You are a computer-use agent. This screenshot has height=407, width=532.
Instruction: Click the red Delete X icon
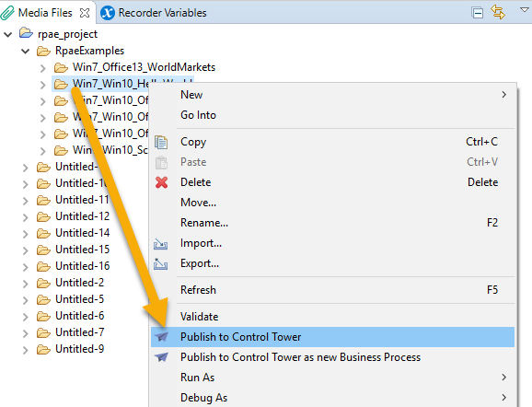click(x=161, y=182)
